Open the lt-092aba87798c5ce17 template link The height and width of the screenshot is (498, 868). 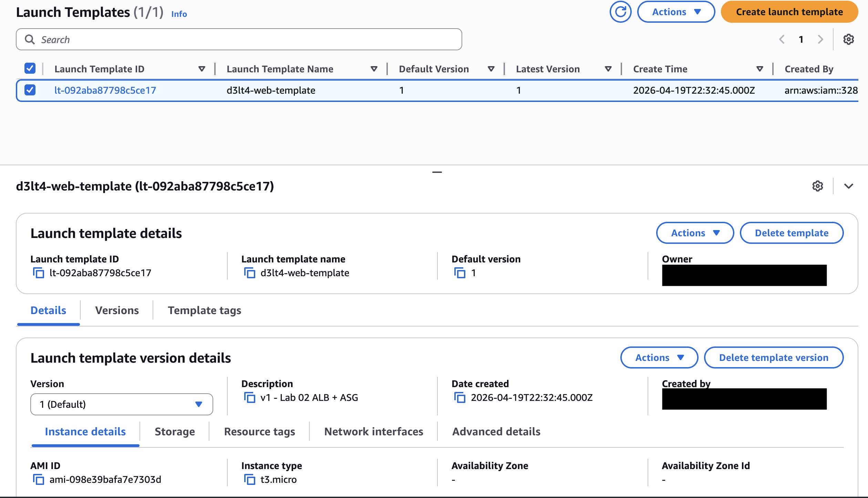[105, 90]
